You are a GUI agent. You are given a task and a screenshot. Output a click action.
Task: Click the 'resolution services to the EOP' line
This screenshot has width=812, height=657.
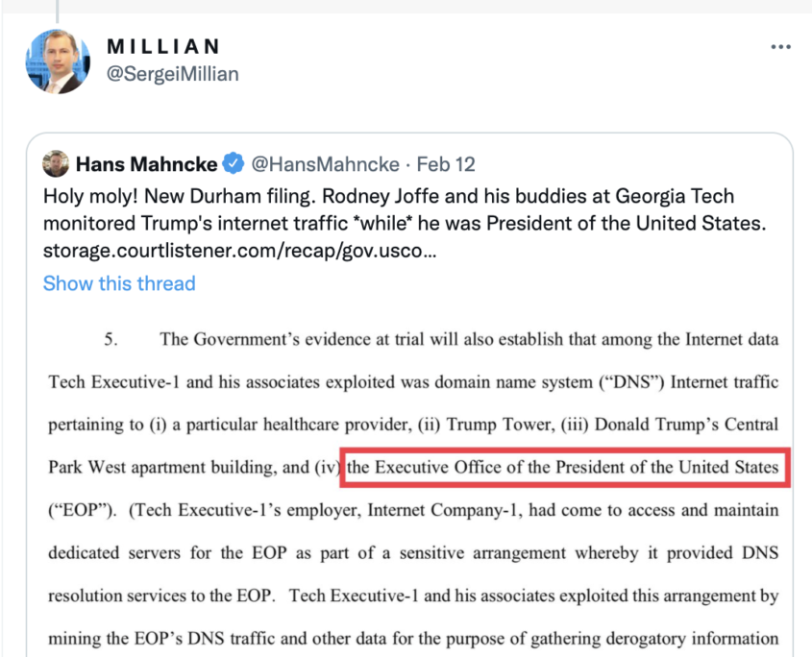coord(163,596)
